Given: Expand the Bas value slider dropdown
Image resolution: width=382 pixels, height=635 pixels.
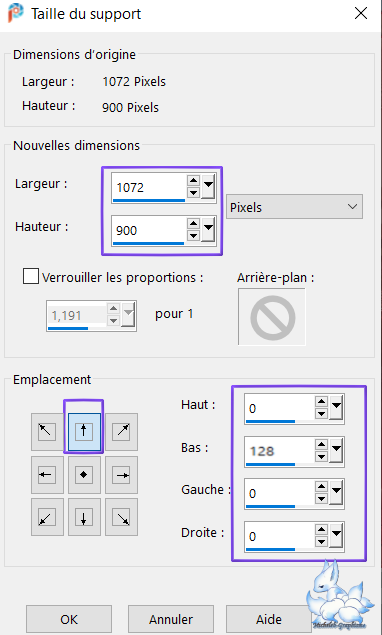Looking at the screenshot, I should tap(336, 451).
